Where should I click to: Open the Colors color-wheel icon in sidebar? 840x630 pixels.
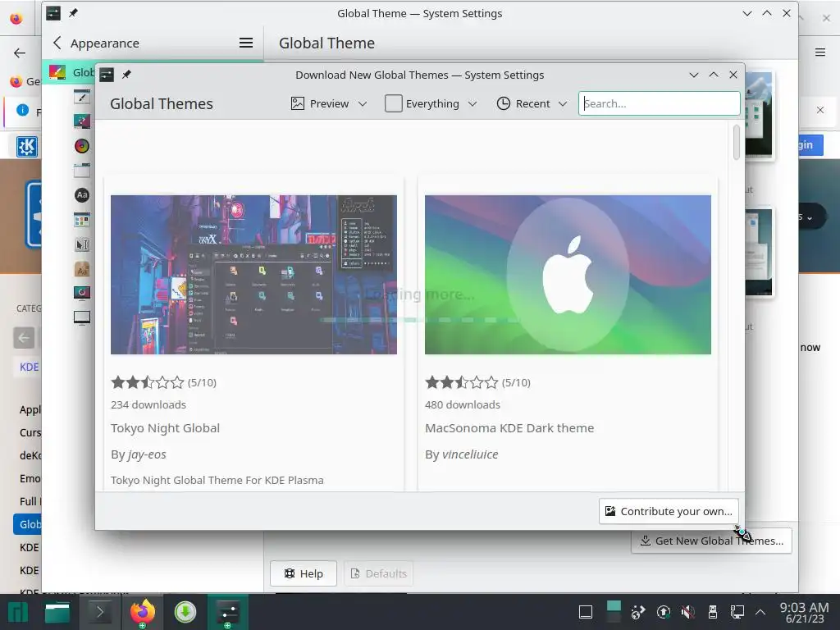pyautogui.click(x=82, y=146)
